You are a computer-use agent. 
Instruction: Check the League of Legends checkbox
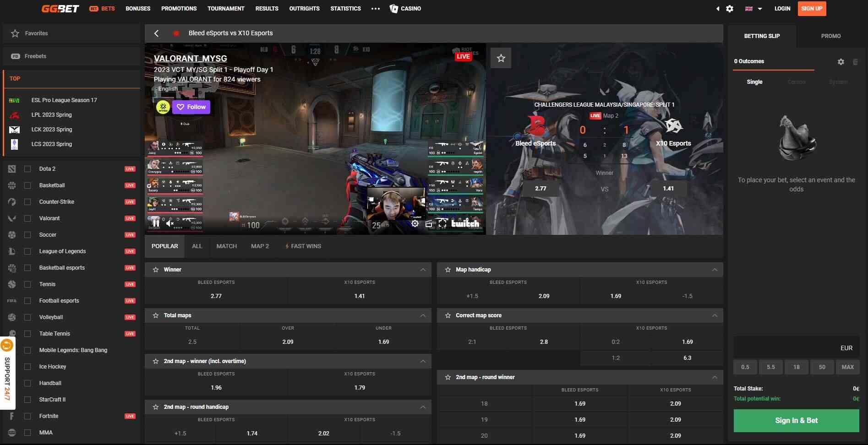click(27, 251)
